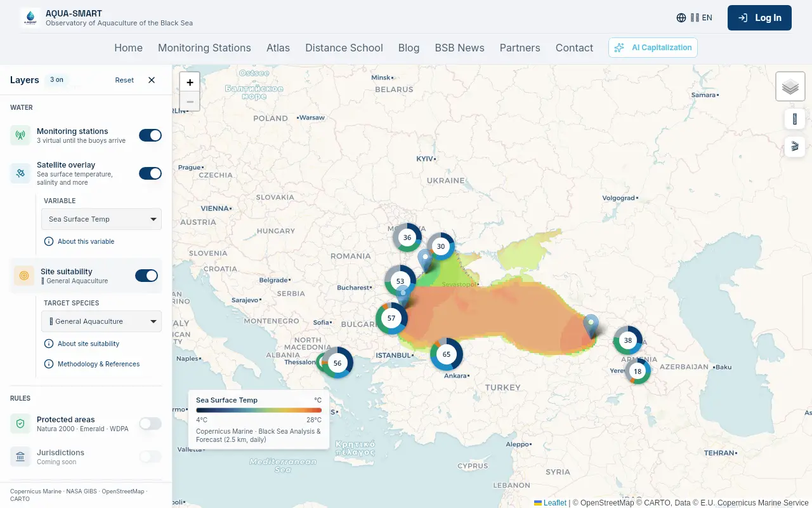The image size is (812, 508).
Task: Open the Leaflet attribution link
Action: [x=550, y=503]
